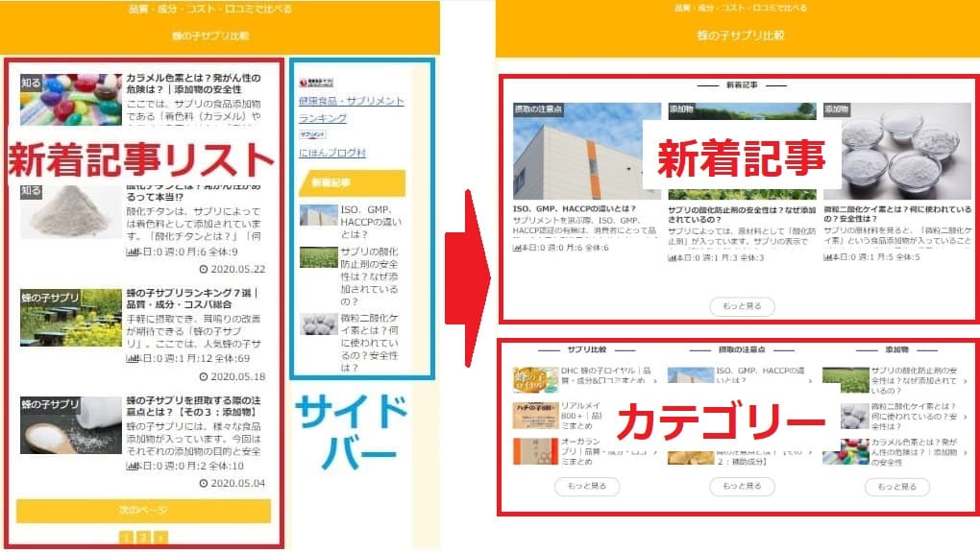
Task: Open article 蜂の子サプリを摂取する際の注意点とは?【その3:添加物】
Action: (x=193, y=406)
